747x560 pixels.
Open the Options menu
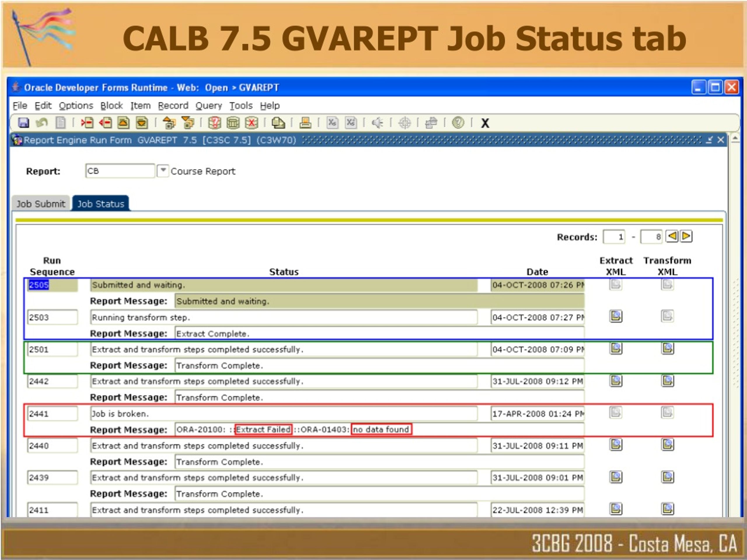click(x=76, y=106)
